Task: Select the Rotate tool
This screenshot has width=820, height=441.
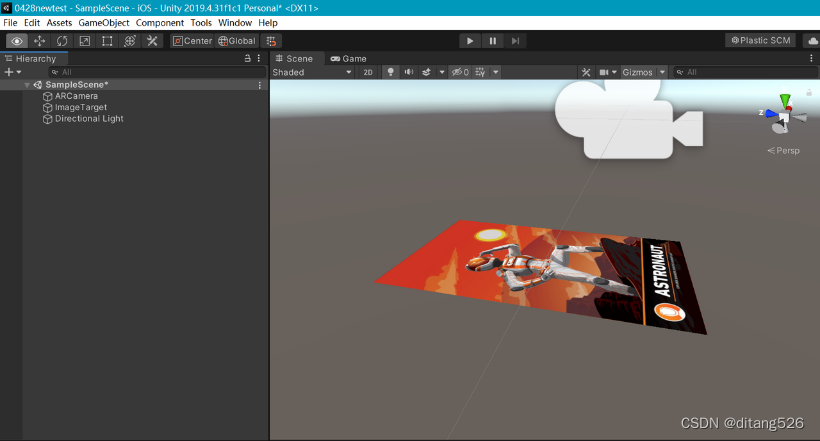Action: click(62, 41)
